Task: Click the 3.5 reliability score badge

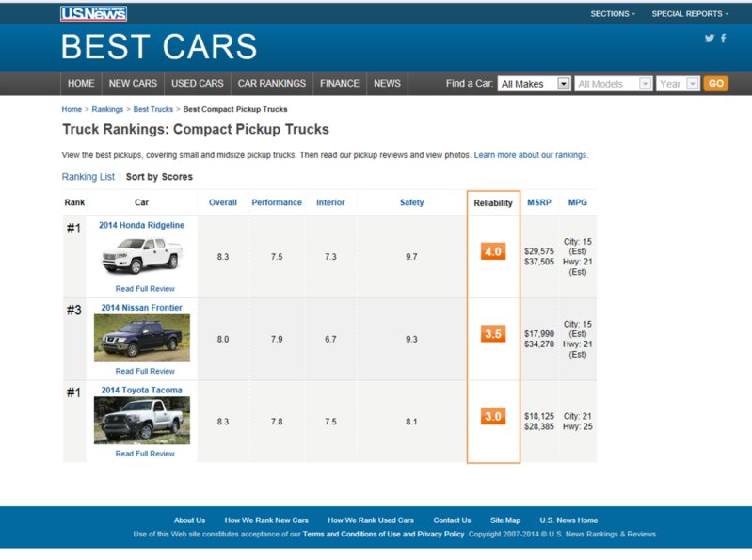Action: click(x=493, y=334)
